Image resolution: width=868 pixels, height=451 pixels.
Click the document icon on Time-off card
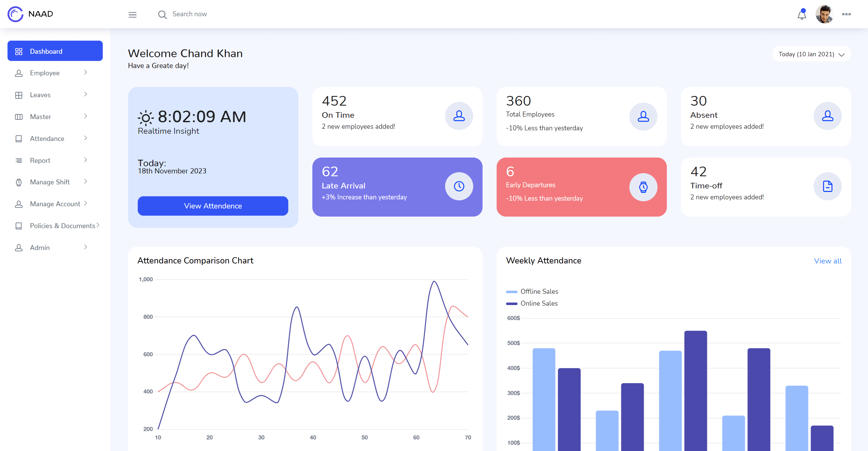(828, 186)
